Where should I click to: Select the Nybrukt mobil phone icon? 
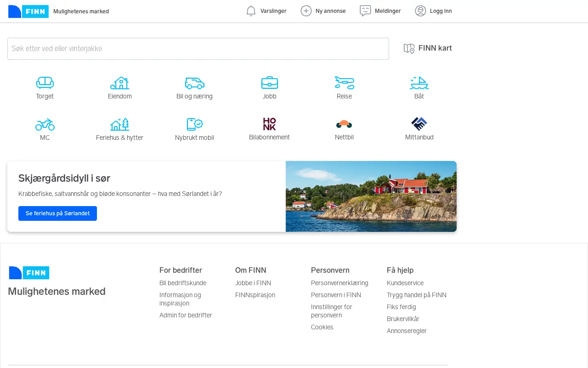tap(195, 124)
